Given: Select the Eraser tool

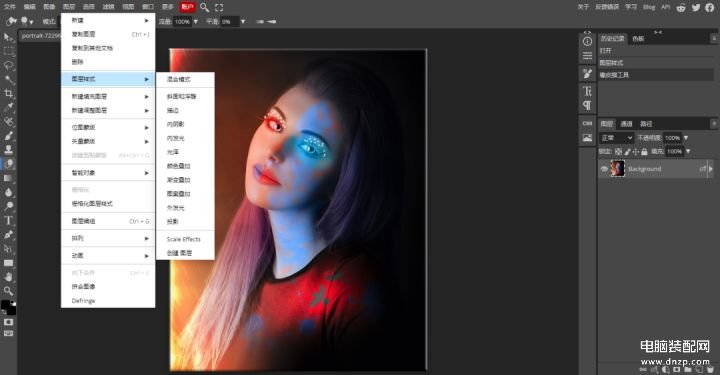Looking at the screenshot, I should (x=8, y=164).
